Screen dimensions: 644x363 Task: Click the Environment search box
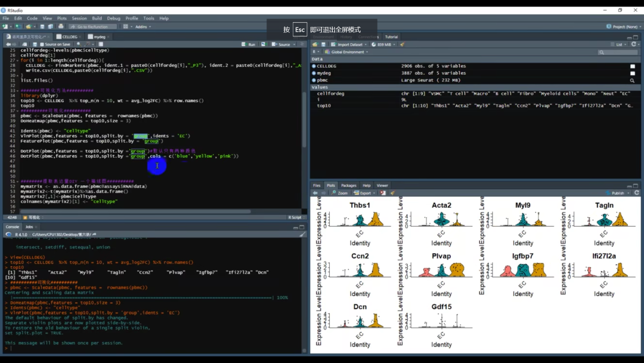click(x=618, y=52)
